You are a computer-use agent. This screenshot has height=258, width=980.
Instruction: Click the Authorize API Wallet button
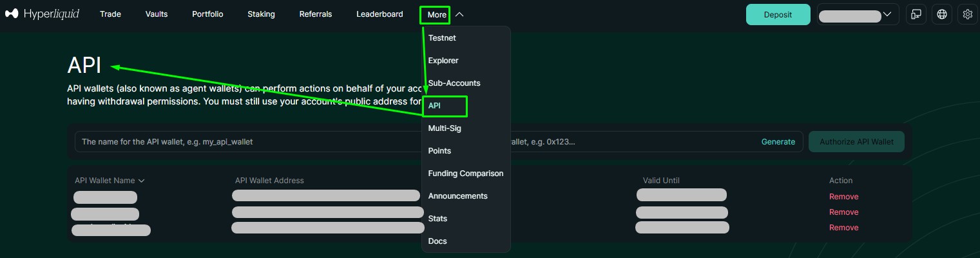click(856, 142)
